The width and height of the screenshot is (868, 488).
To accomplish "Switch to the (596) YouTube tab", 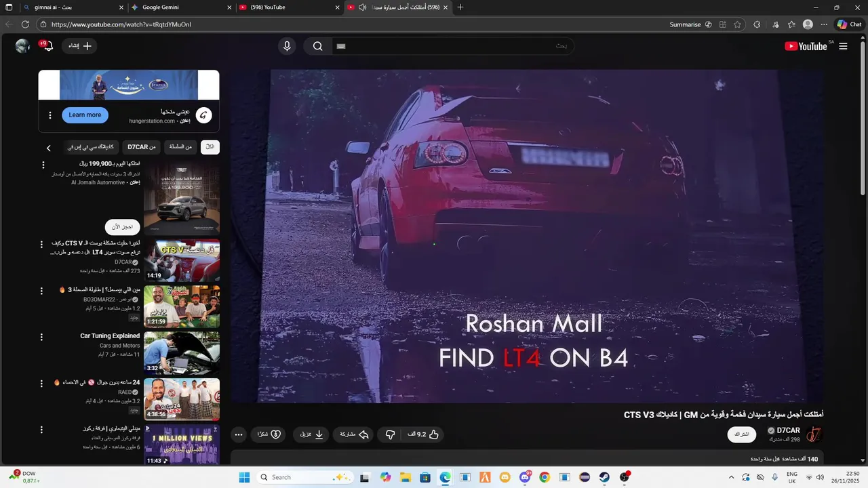I will [x=289, y=7].
